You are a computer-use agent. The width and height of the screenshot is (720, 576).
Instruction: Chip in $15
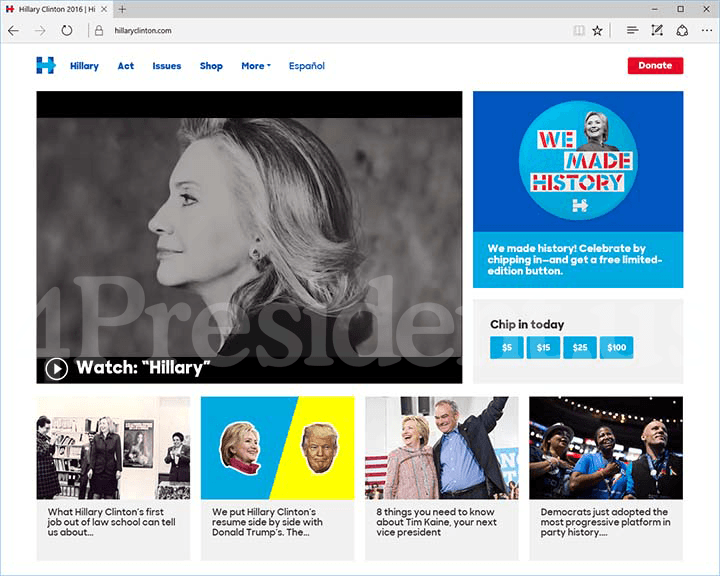click(543, 347)
